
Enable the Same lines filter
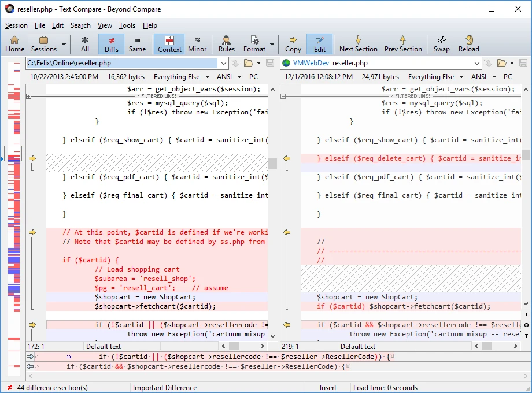point(138,44)
